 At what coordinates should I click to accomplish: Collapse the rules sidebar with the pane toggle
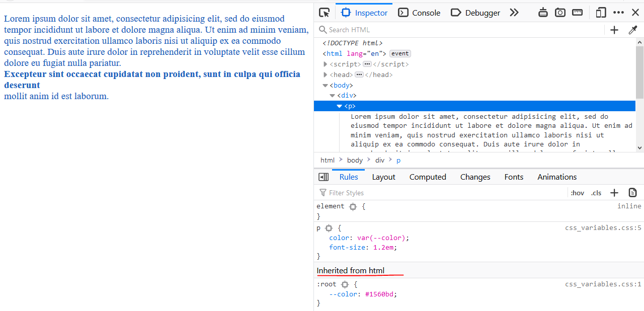[x=324, y=177]
